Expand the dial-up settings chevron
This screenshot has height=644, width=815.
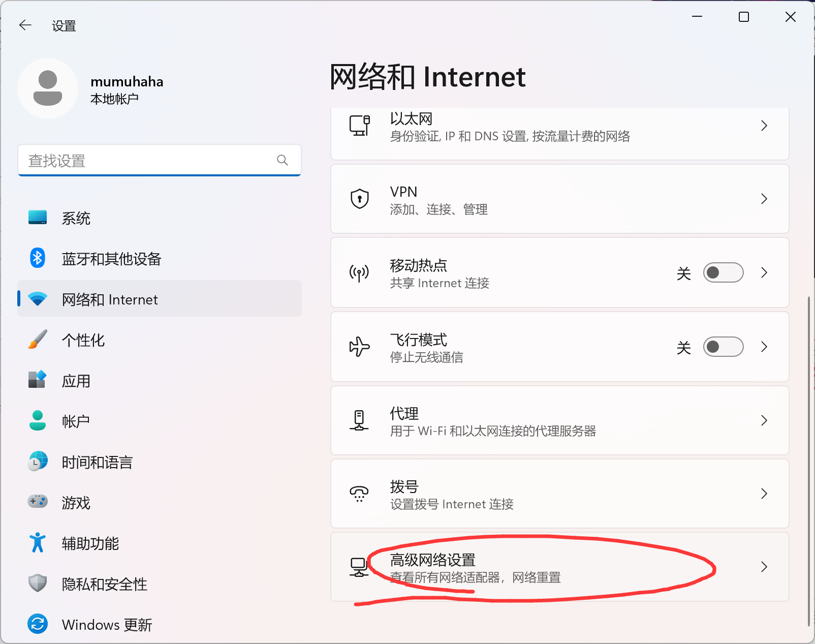pyautogui.click(x=764, y=494)
